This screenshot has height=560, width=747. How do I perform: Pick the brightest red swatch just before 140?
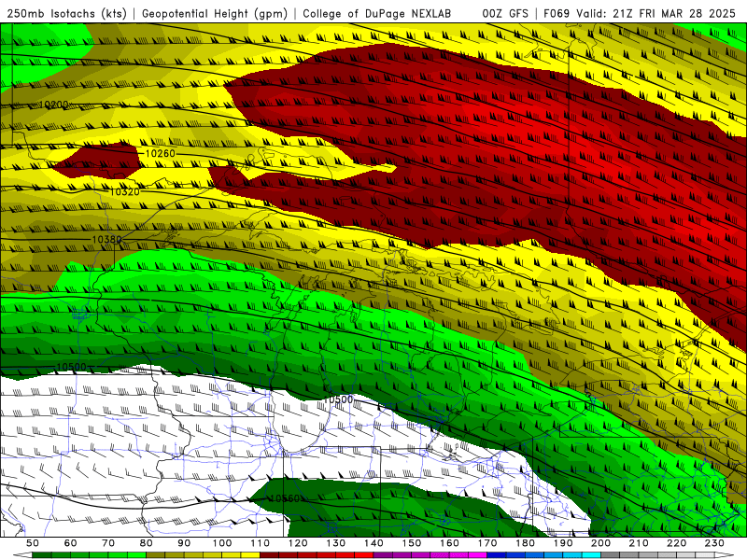pyautogui.click(x=364, y=555)
